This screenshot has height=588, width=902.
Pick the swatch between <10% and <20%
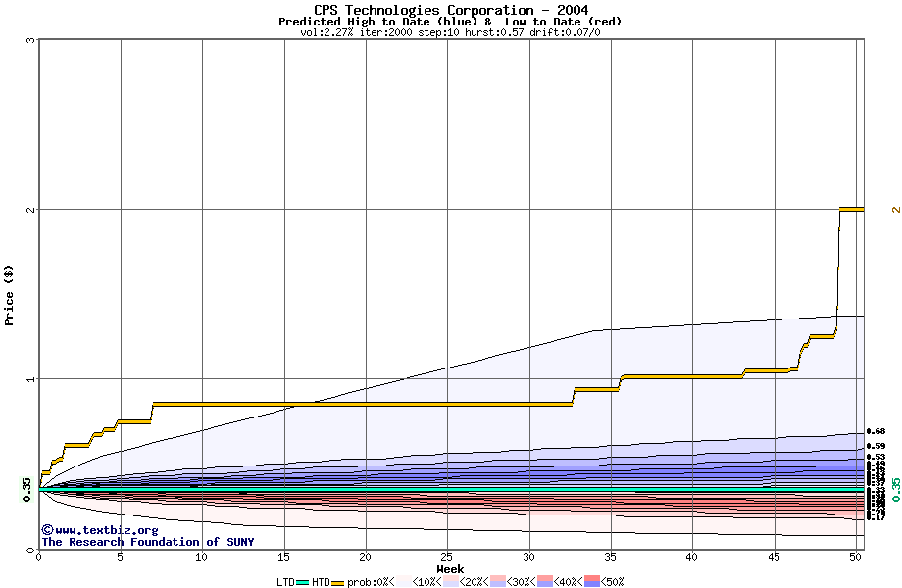coord(450,582)
